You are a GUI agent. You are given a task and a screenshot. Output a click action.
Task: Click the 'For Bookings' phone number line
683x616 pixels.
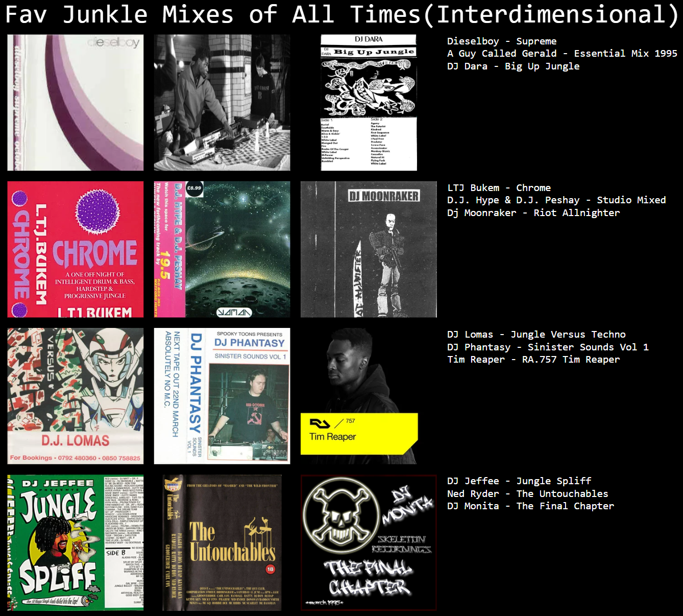click(x=75, y=458)
